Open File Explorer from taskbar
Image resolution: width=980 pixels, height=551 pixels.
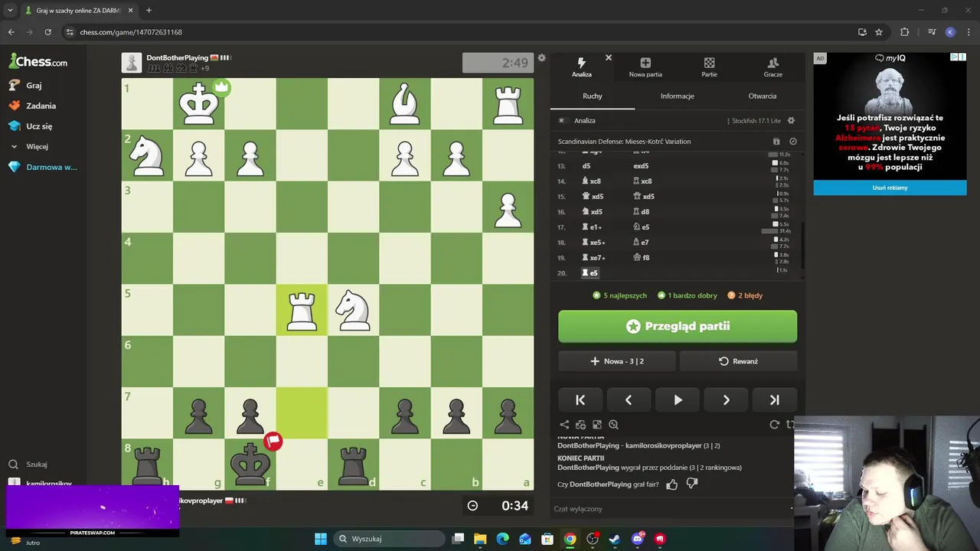click(480, 539)
